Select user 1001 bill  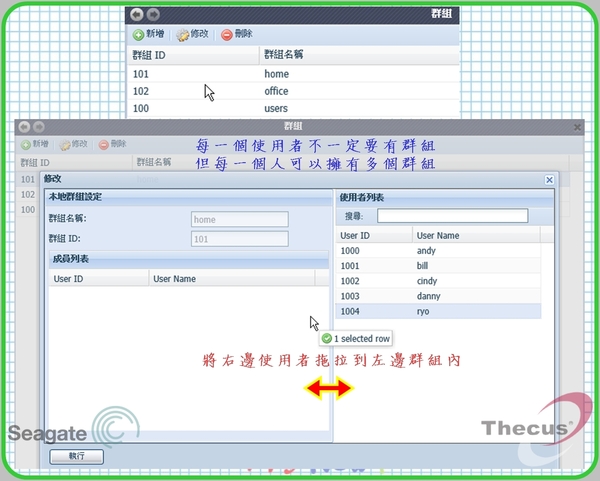coord(439,266)
